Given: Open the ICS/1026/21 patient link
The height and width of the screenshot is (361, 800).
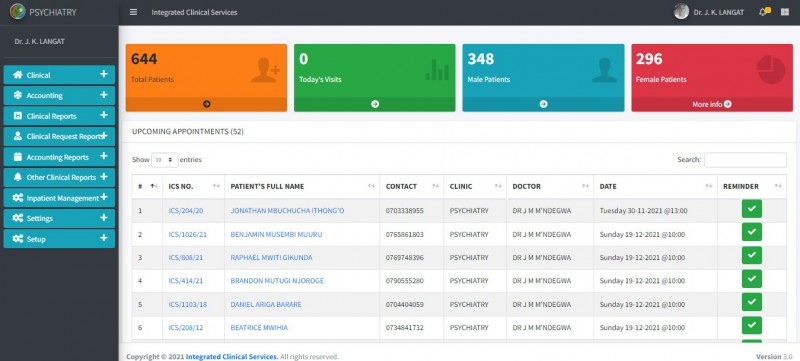Looking at the screenshot, I should pos(188,235).
